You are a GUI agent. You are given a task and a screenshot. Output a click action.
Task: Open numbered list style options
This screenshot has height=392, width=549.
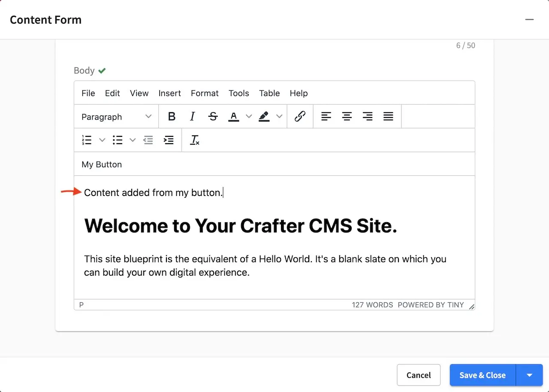[x=102, y=140]
